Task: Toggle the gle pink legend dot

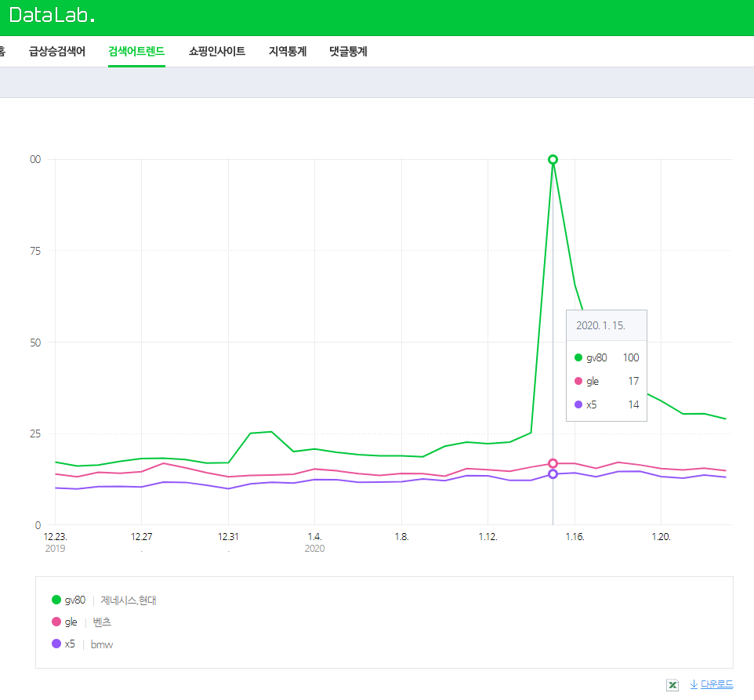Action: point(56,622)
